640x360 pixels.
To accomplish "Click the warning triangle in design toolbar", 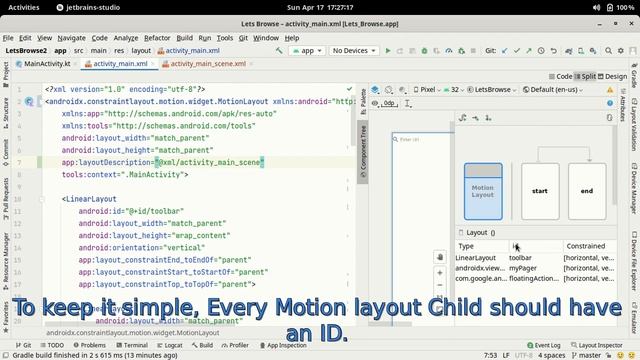I will (x=610, y=90).
